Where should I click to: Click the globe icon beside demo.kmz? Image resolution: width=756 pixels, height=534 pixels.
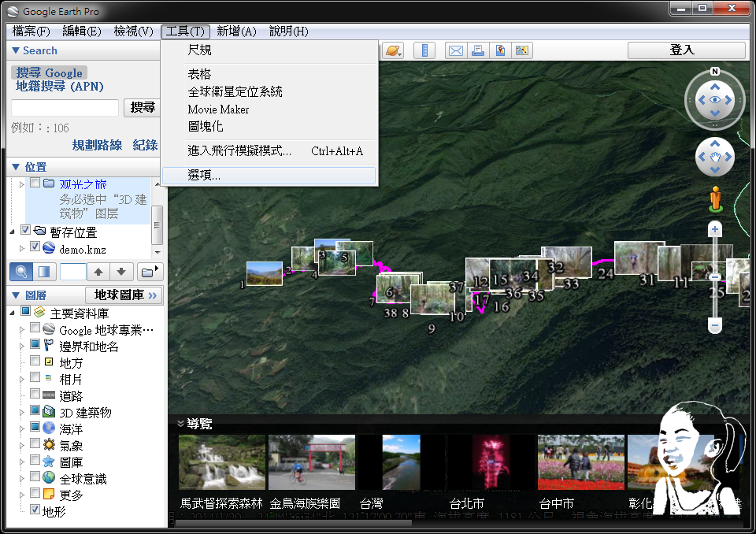point(49,248)
